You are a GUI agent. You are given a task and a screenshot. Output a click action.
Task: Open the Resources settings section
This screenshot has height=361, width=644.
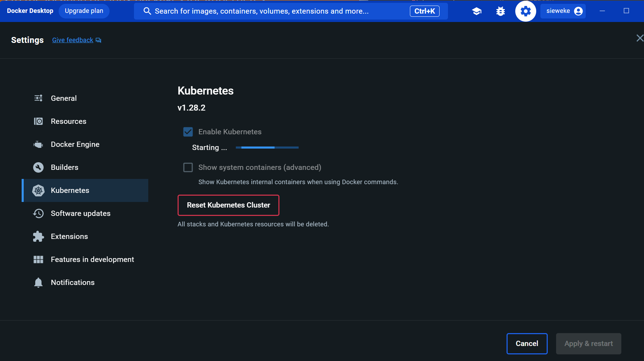pyautogui.click(x=85, y=121)
